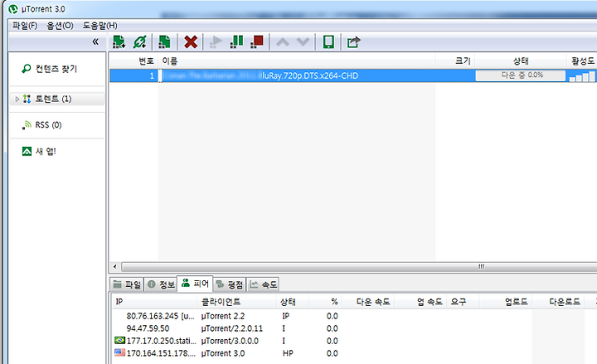Click the Add Torrent toolbar icon

pyautogui.click(x=119, y=42)
